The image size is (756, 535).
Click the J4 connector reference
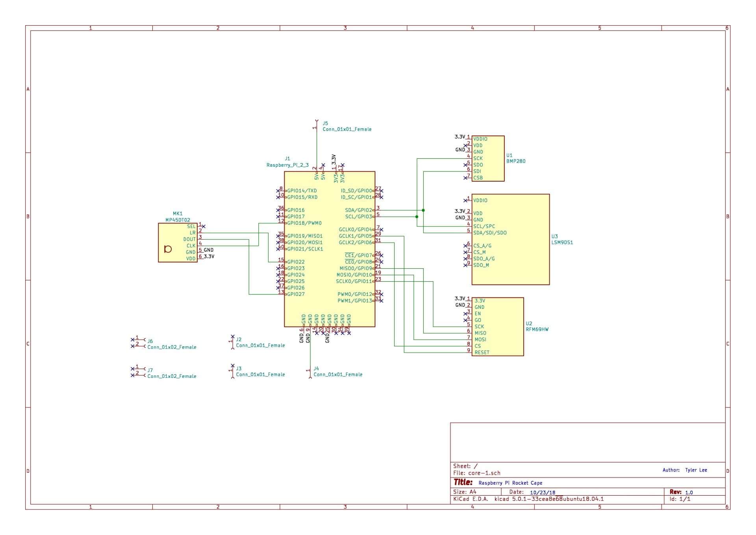(316, 369)
